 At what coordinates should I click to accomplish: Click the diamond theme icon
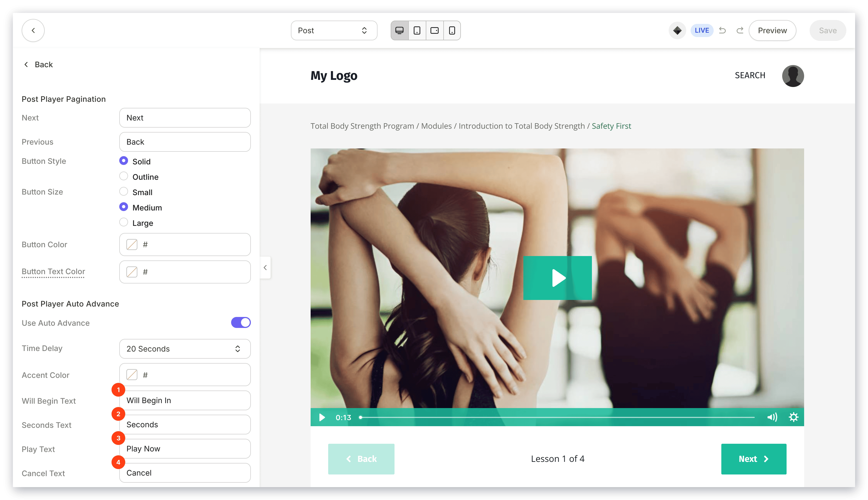[677, 30]
